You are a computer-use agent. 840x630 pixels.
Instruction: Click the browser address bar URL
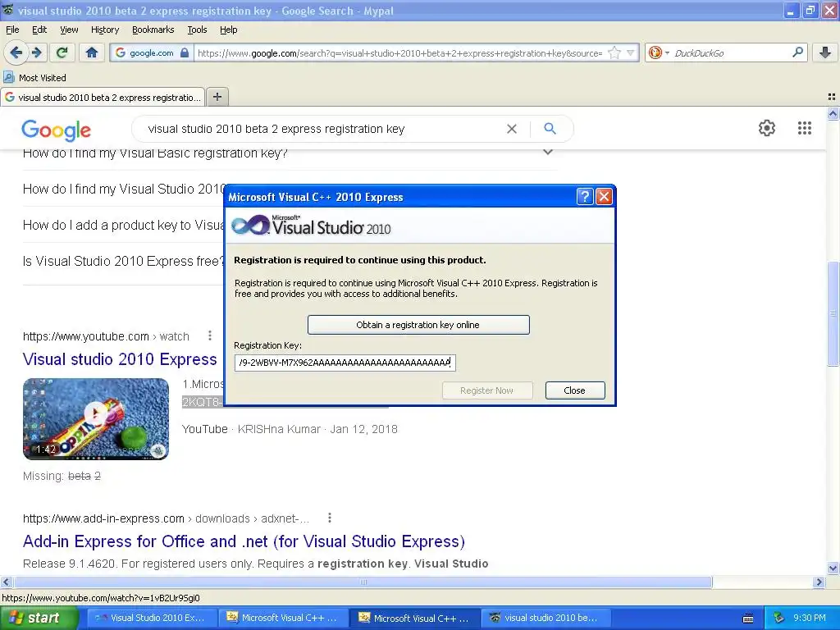[399, 52]
